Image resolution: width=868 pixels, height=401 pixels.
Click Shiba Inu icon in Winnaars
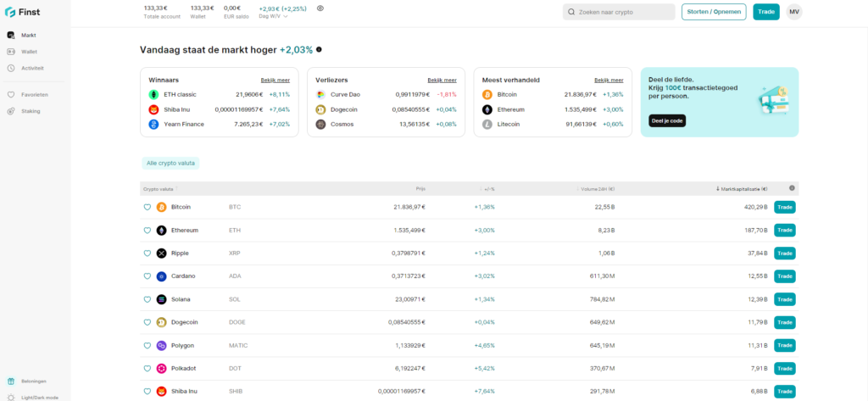tap(154, 109)
